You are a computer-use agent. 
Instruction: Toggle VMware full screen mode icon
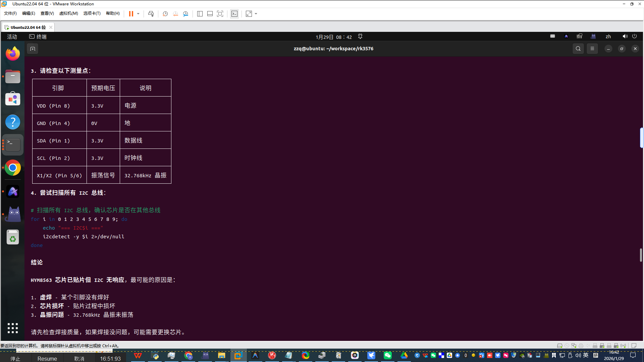pyautogui.click(x=220, y=14)
